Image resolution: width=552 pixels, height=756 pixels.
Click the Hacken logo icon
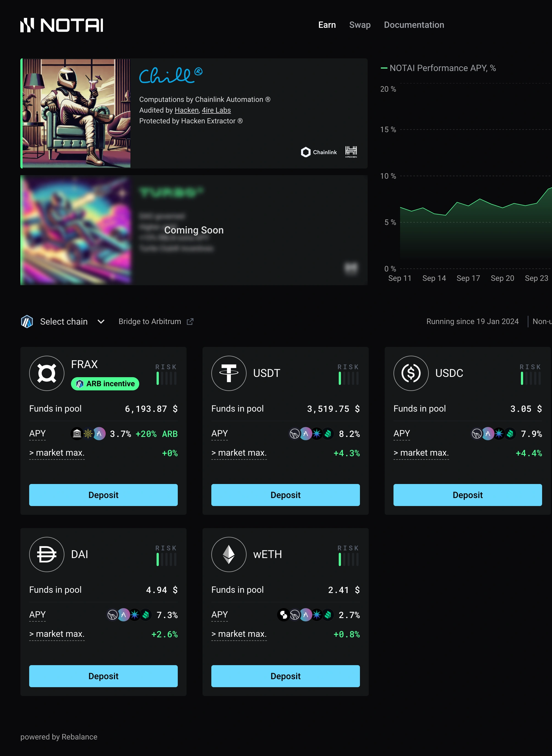[351, 152]
